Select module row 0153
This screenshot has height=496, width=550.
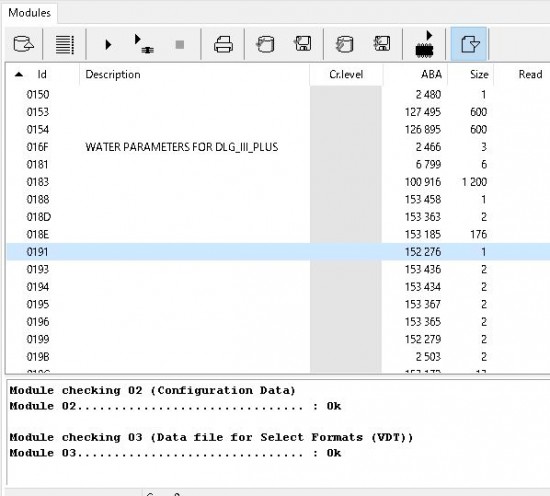(278, 112)
